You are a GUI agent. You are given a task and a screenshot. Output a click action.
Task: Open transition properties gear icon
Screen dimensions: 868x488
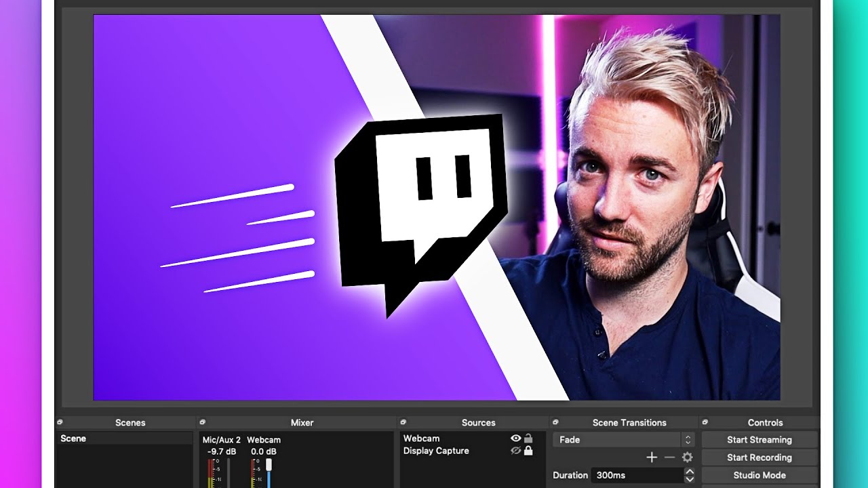point(688,457)
